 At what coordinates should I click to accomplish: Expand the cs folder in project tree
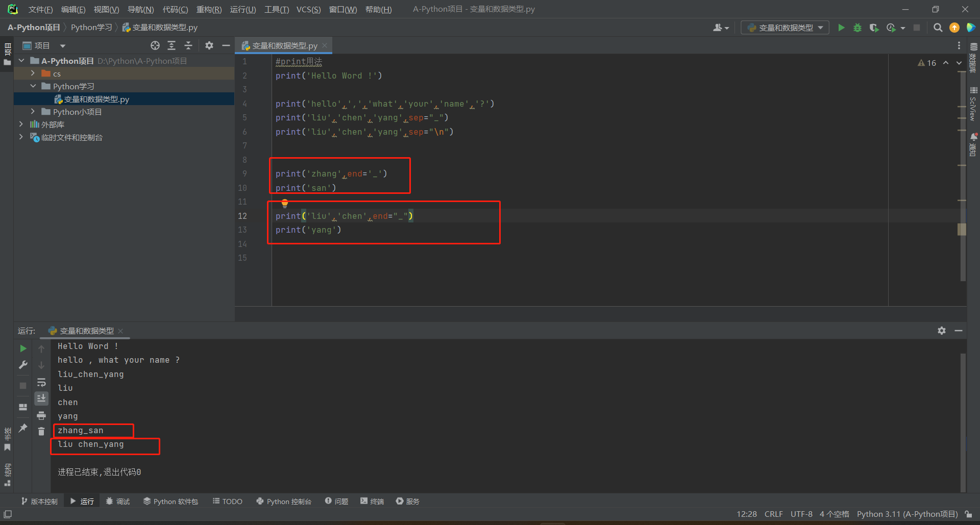33,73
